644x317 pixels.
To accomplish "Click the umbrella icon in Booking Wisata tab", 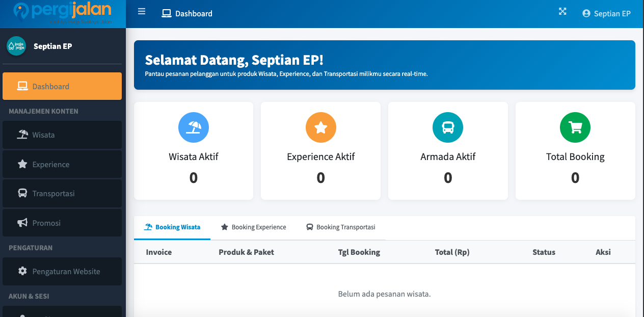I will (x=148, y=227).
